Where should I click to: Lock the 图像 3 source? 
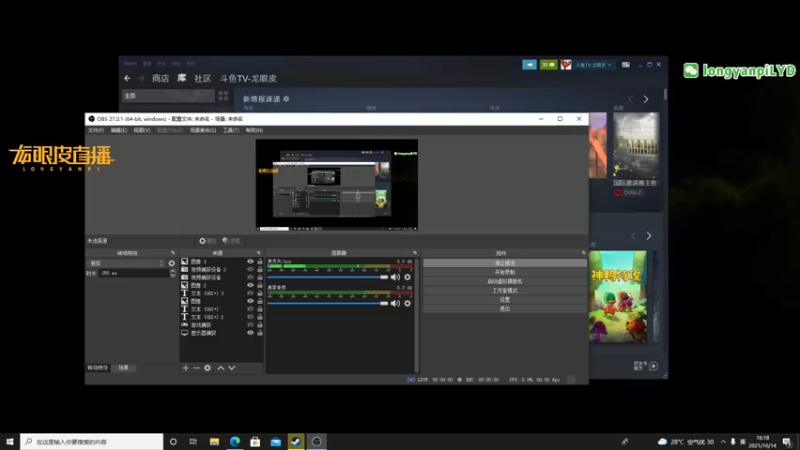click(x=260, y=262)
